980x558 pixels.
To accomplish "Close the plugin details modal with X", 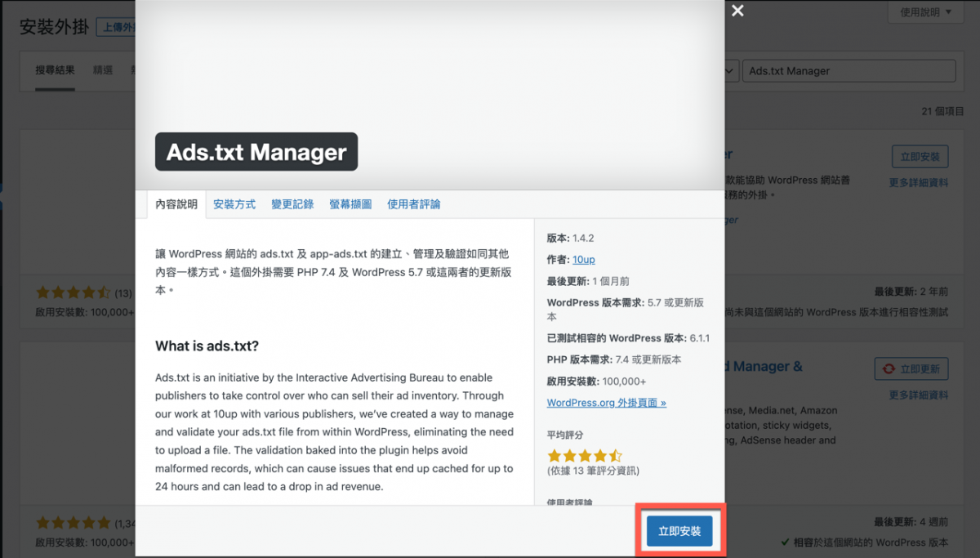I will [x=737, y=11].
